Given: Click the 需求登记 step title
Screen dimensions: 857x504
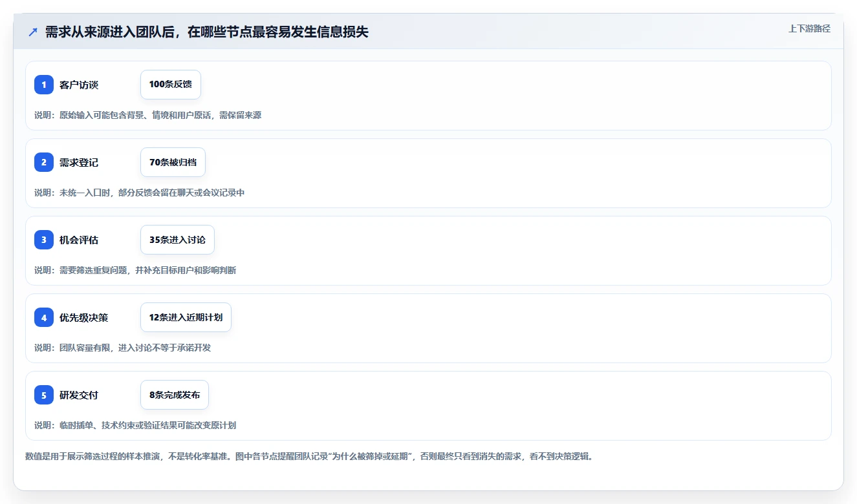Looking at the screenshot, I should pos(79,162).
